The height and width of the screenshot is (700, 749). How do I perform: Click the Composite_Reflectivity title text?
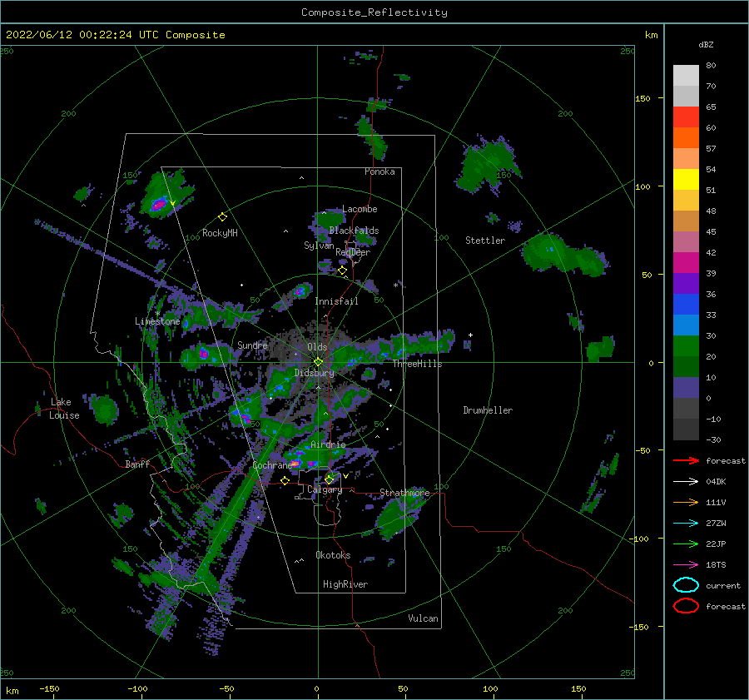[x=374, y=12]
